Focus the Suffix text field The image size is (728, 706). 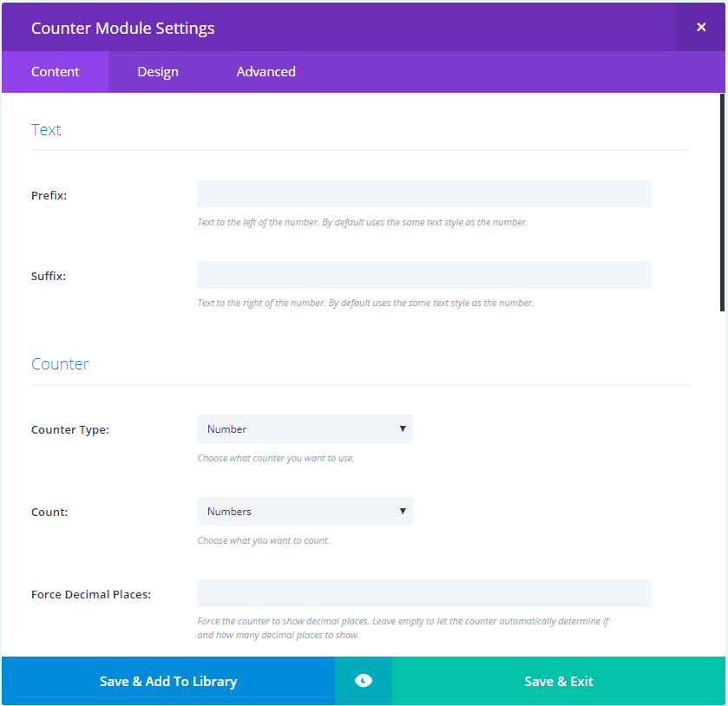point(423,275)
